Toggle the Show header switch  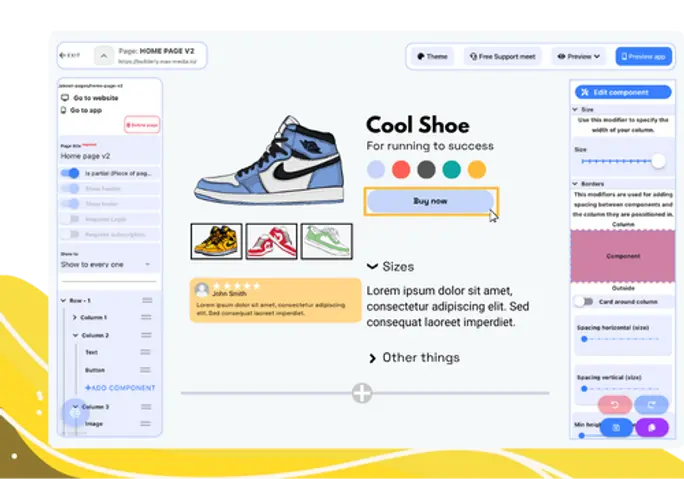click(70, 188)
